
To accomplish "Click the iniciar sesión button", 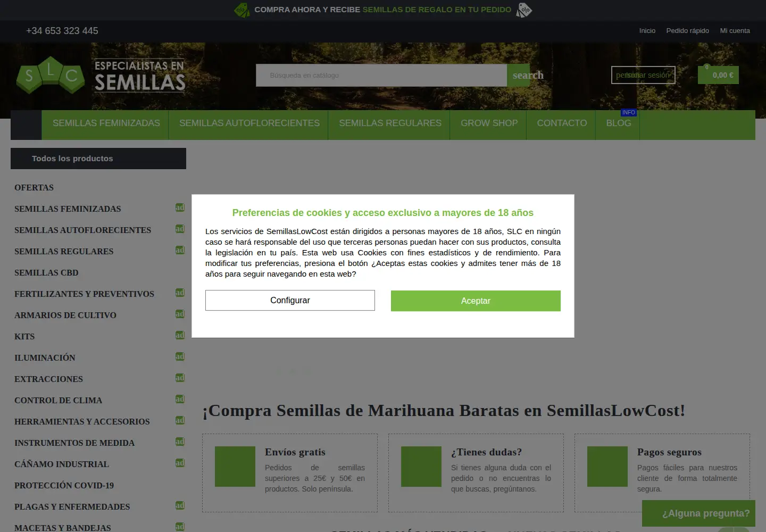I will [643, 75].
